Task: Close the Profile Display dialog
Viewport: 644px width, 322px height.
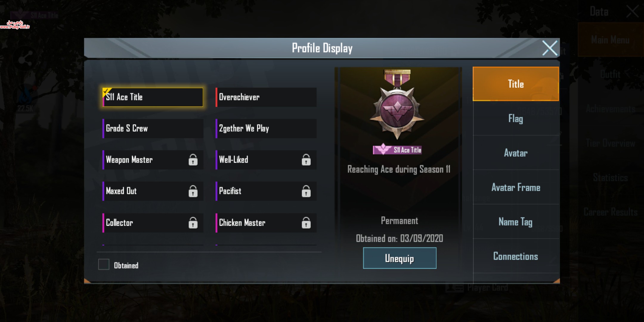Action: pos(549,48)
